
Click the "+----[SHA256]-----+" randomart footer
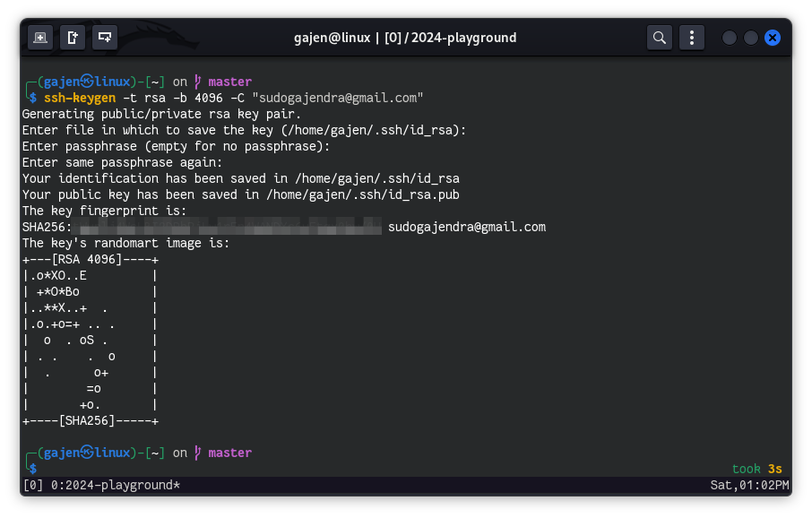(x=91, y=421)
